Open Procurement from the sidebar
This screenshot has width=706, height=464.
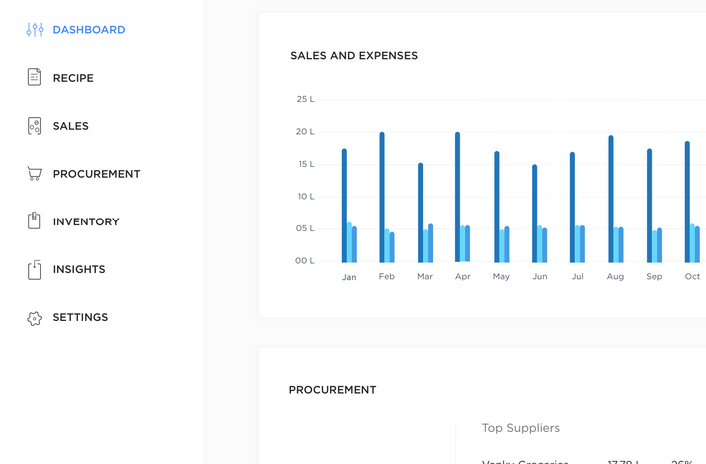97,174
